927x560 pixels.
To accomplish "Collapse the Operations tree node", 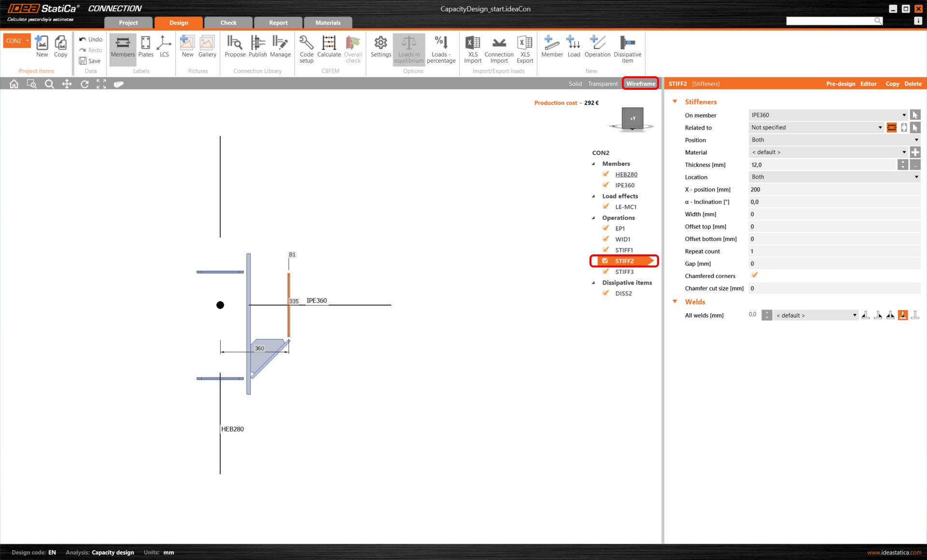I will 593,218.
